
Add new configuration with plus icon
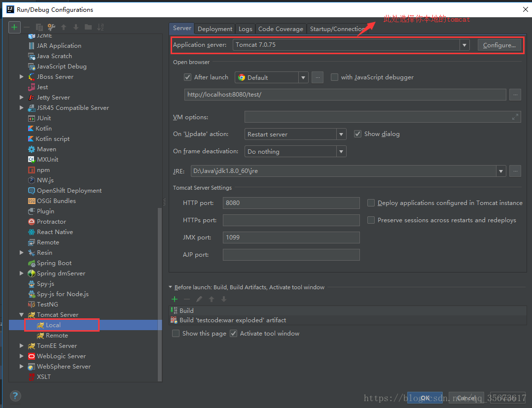point(14,27)
